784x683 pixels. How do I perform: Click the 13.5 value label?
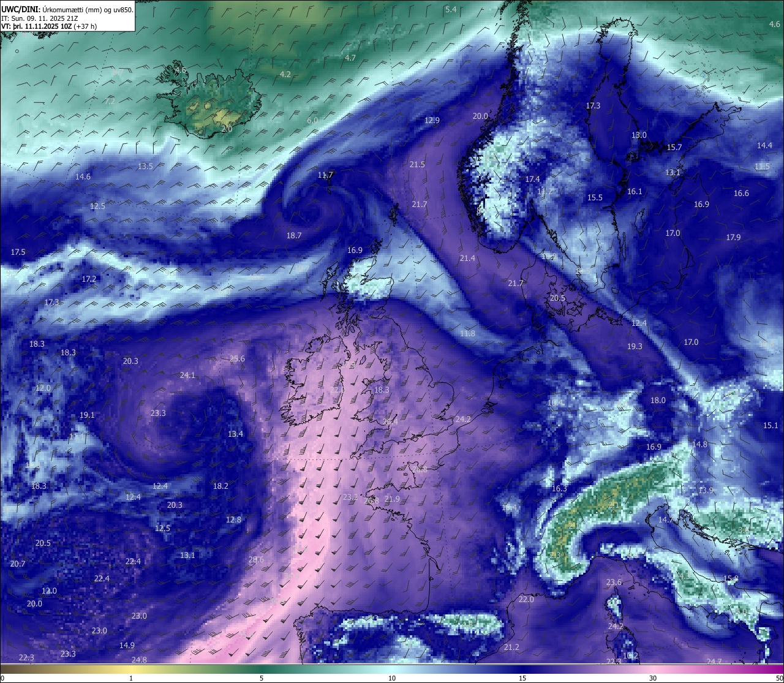pyautogui.click(x=146, y=166)
